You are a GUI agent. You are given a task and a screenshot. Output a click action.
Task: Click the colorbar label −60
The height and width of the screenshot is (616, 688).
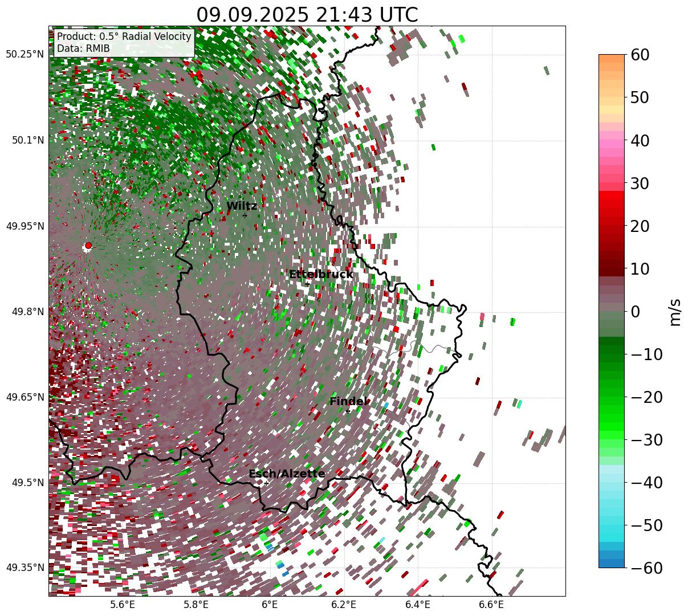click(x=647, y=568)
